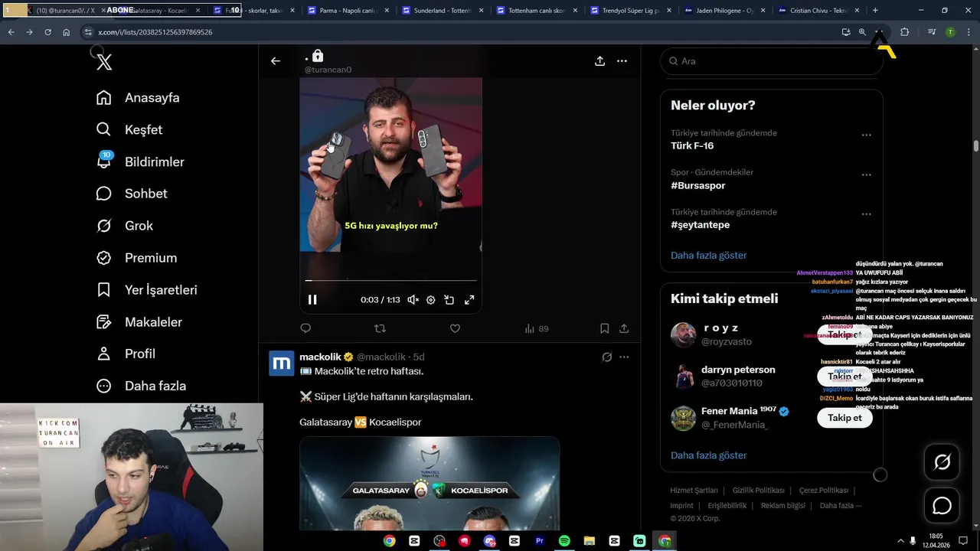Open more options for #Bursaspor trend
Screen dimensions: 980x551
click(x=866, y=174)
